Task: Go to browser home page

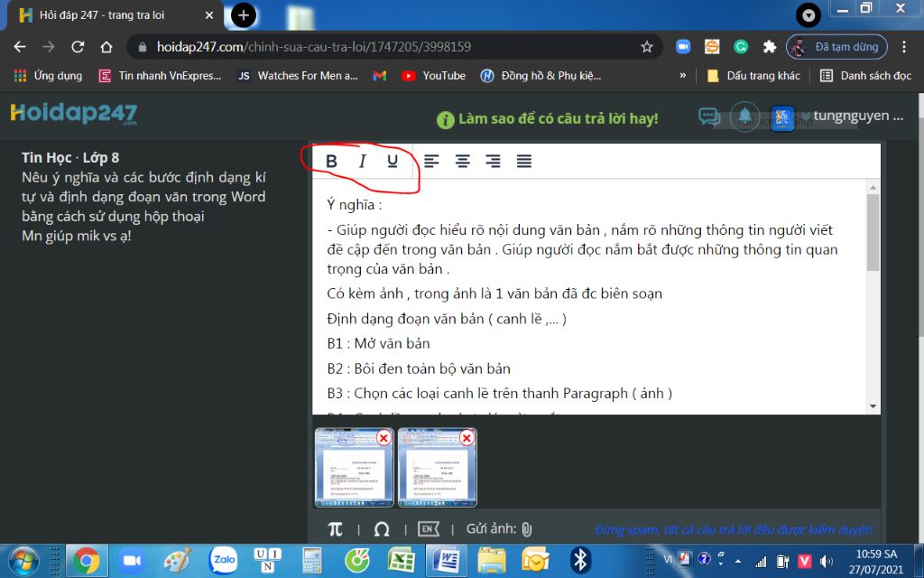Action: (x=106, y=47)
